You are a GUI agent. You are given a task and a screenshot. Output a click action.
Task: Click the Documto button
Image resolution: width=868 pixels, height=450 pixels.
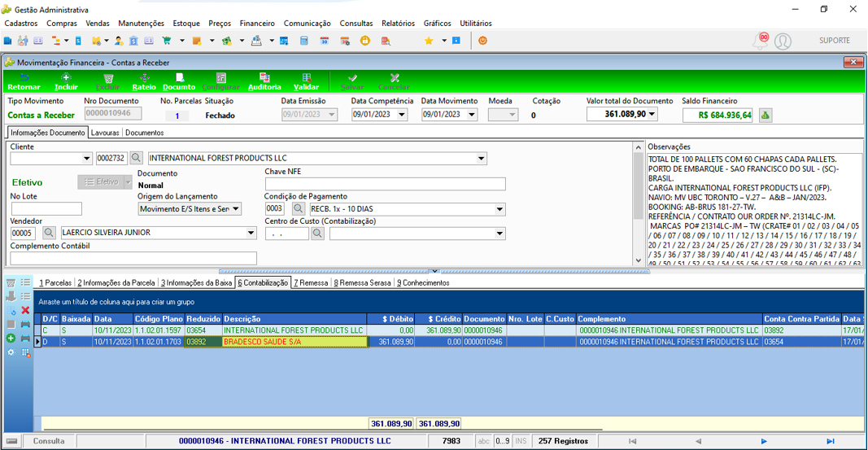179,82
